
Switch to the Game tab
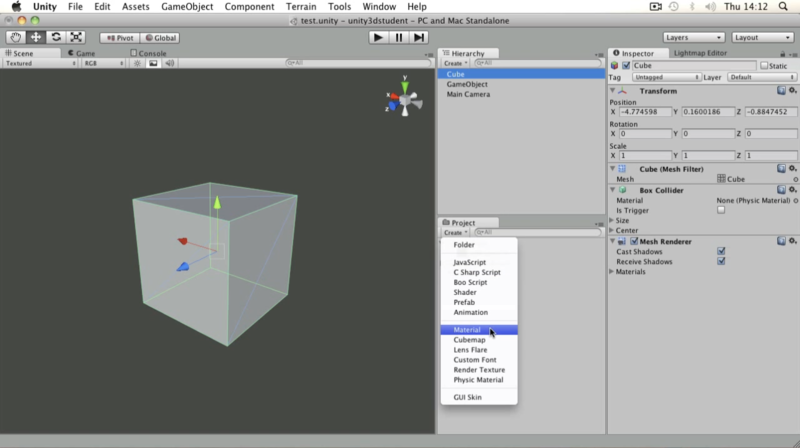[x=81, y=53]
